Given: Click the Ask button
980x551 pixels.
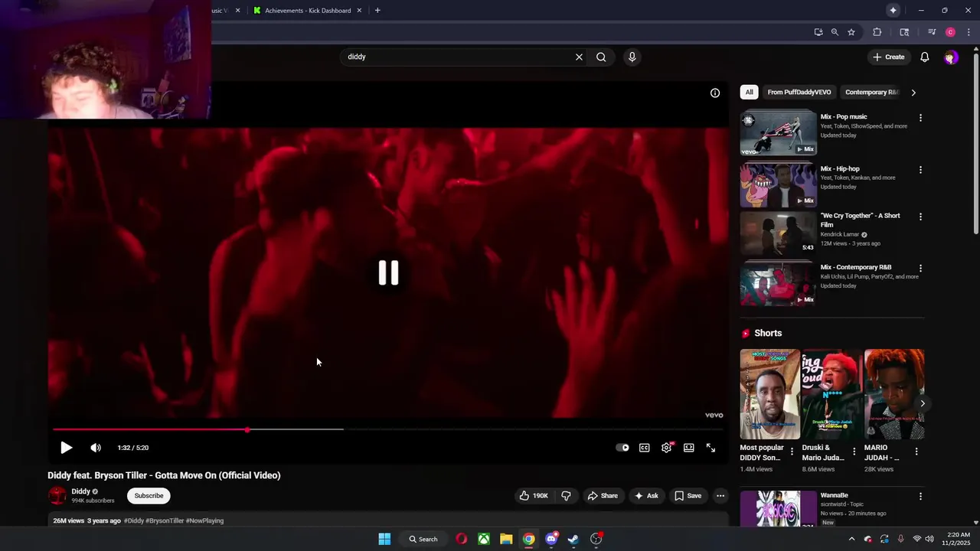Looking at the screenshot, I should point(646,496).
